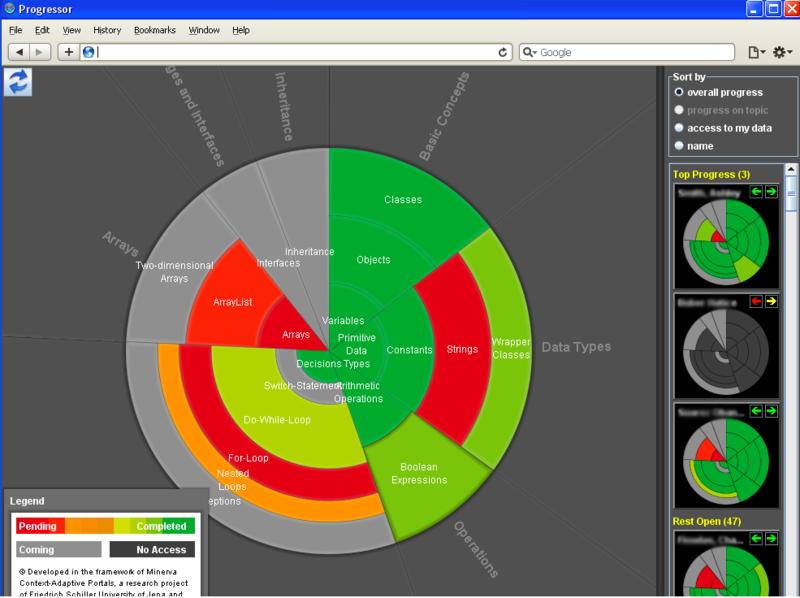The height and width of the screenshot is (598, 800).
Task: Click into the address bar field
Action: [296, 52]
